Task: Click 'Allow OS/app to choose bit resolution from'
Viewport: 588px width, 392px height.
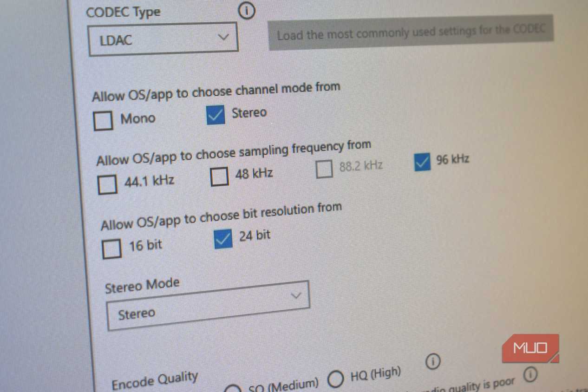Action: [x=221, y=216]
